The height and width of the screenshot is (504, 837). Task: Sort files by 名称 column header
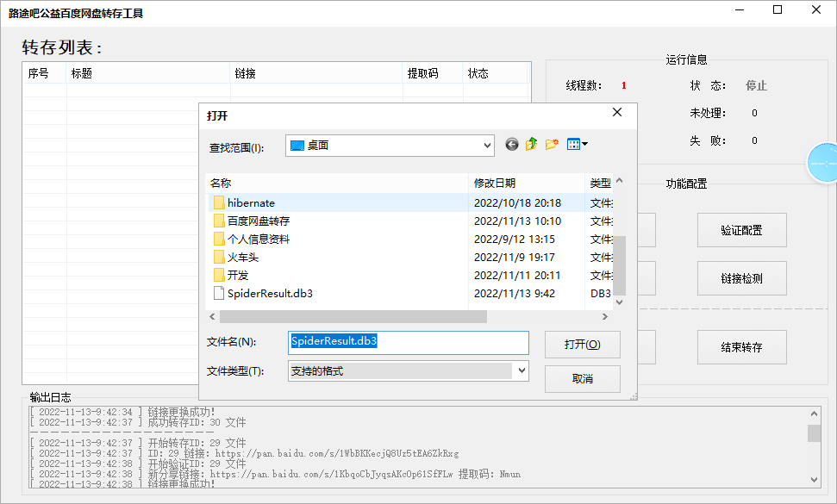click(x=337, y=183)
